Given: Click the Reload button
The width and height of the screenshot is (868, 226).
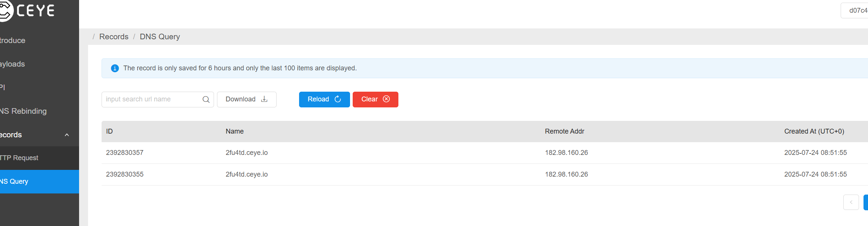Looking at the screenshot, I should point(324,100).
